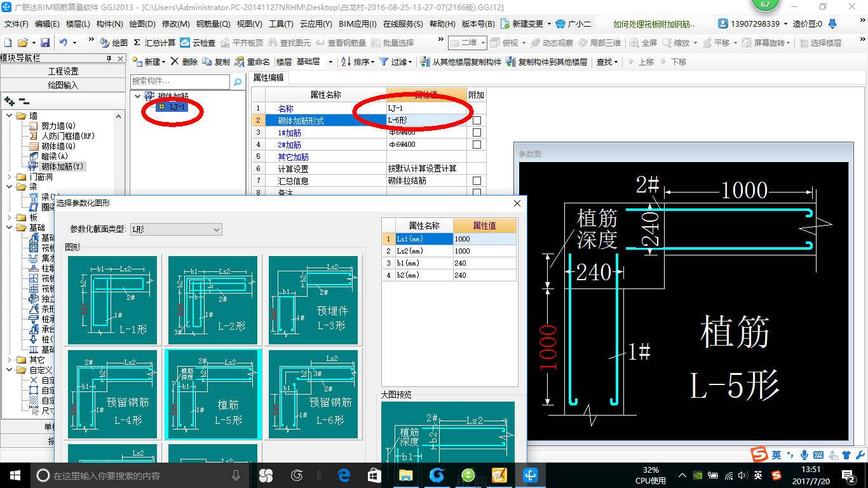
Task: Click the 重命名 rename button
Action: click(x=252, y=62)
